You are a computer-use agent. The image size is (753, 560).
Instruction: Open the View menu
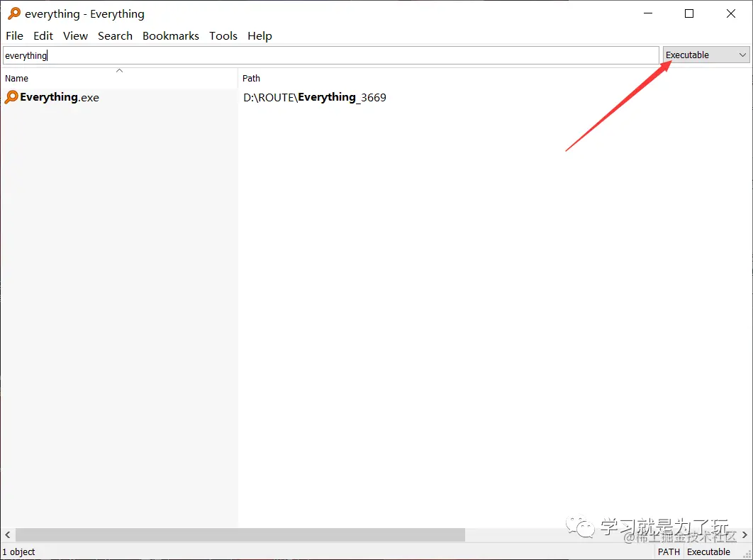coord(75,35)
